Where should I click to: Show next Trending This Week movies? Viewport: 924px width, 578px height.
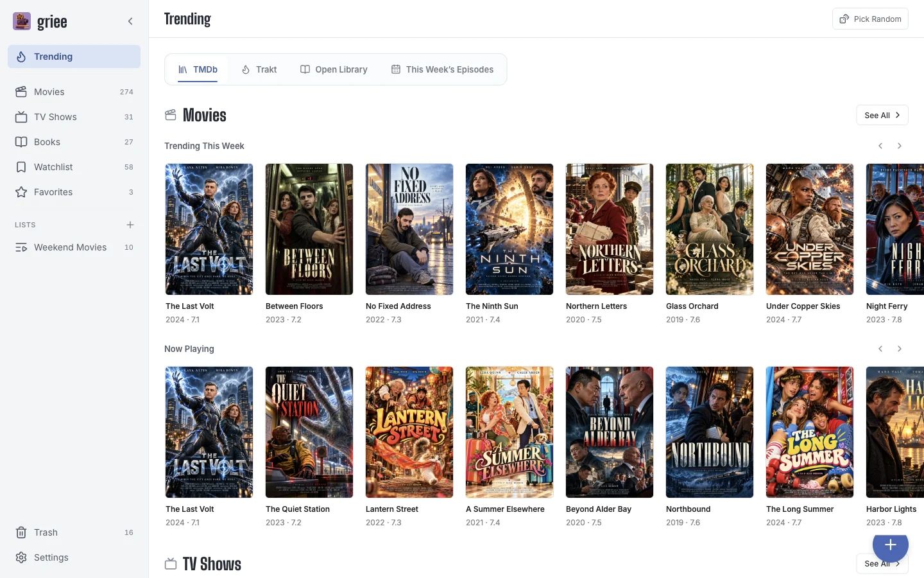point(900,146)
